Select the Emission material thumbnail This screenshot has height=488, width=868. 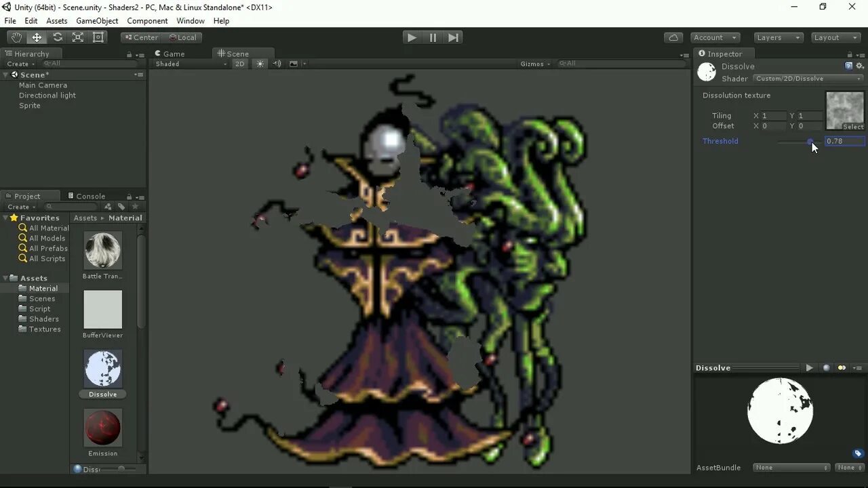(x=103, y=427)
